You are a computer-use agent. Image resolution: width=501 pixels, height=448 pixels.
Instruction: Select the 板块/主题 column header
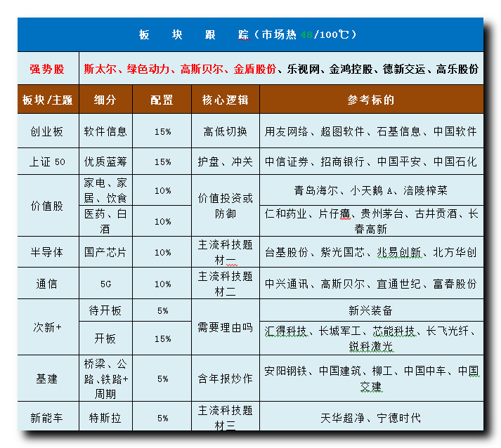pyautogui.click(x=47, y=100)
